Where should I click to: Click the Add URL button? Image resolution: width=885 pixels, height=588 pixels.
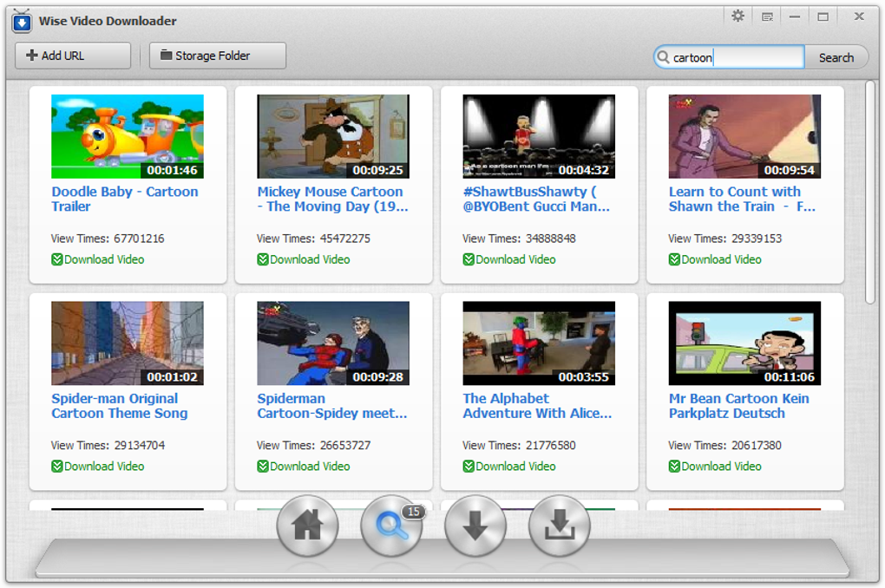click(73, 56)
